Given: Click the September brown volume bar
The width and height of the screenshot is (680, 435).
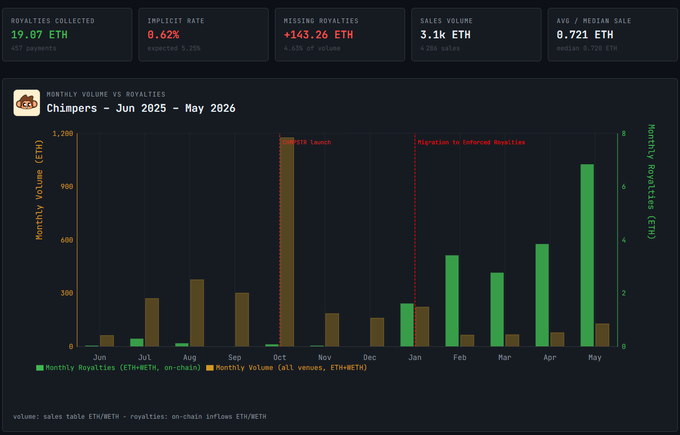Looking at the screenshot, I should 242,320.
